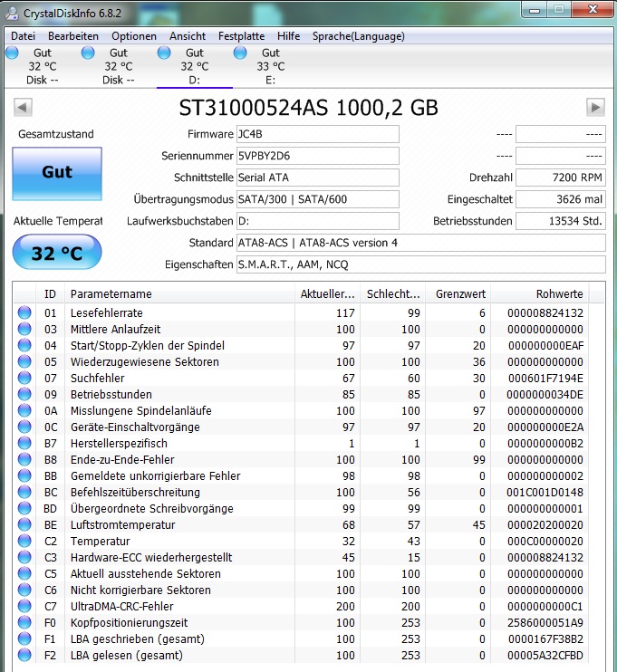This screenshot has height=672, width=617.
Task: Click the CrystalDiskInfo title bar icon
Action: tap(11, 14)
